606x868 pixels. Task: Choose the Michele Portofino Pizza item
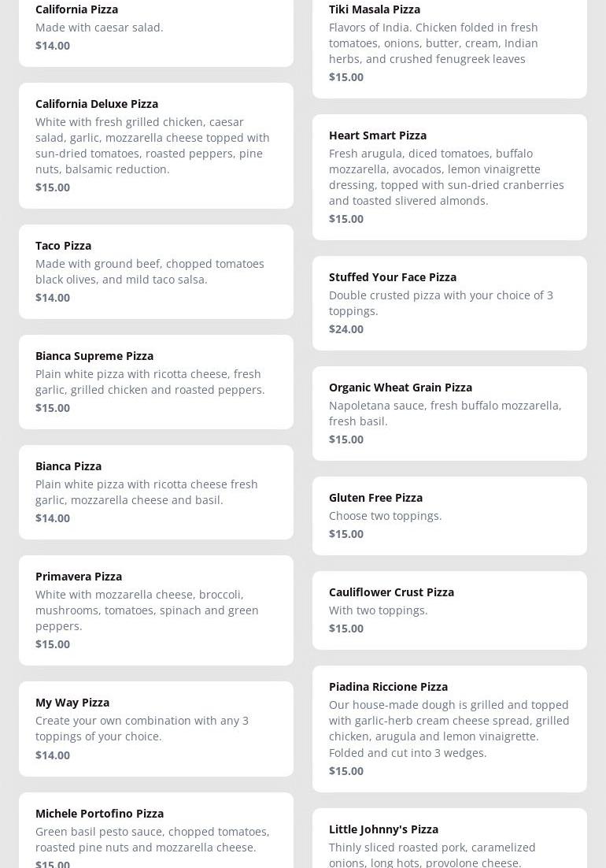[x=156, y=835]
